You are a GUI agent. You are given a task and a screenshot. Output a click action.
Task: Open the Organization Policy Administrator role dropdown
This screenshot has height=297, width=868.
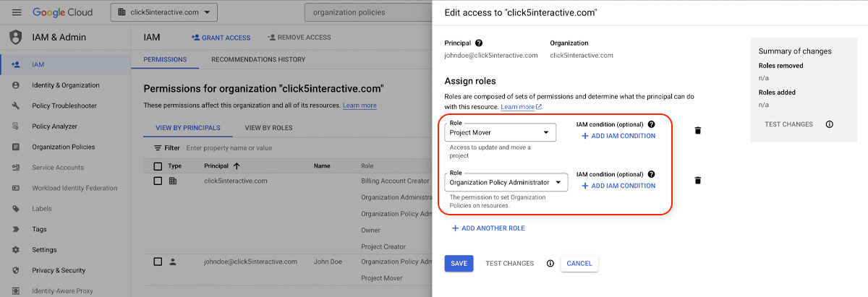click(x=506, y=182)
